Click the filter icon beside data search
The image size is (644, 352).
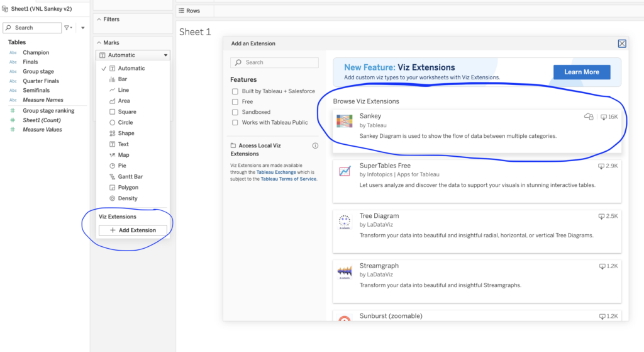pyautogui.click(x=67, y=28)
